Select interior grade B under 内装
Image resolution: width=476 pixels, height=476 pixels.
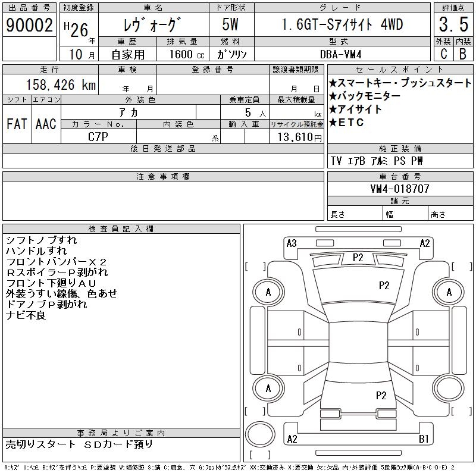tap(463, 54)
